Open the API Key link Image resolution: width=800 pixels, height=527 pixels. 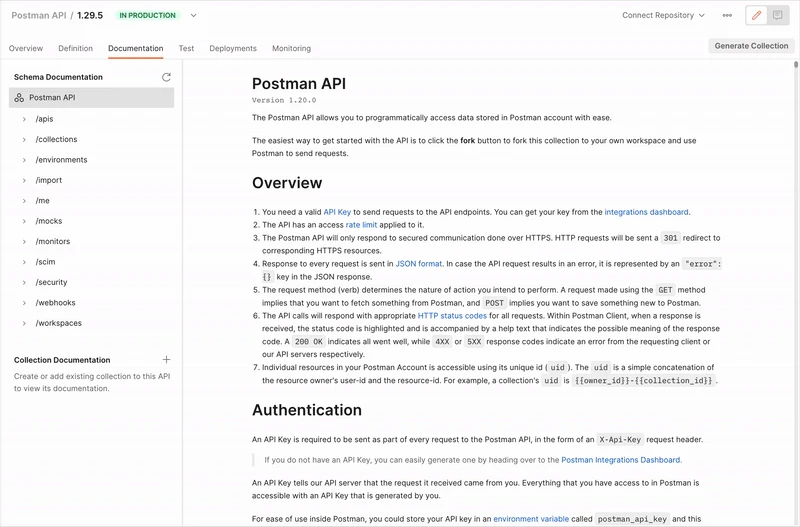pos(337,212)
